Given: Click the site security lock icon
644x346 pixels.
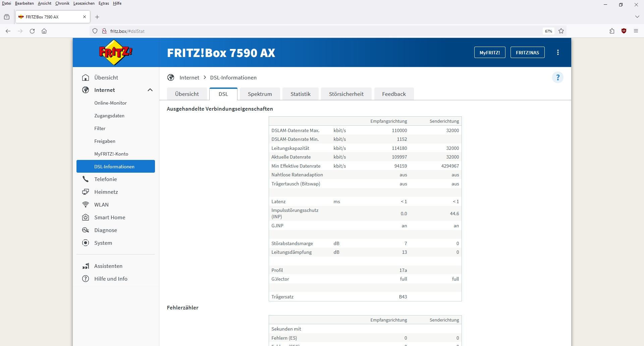Looking at the screenshot, I should click(x=104, y=31).
